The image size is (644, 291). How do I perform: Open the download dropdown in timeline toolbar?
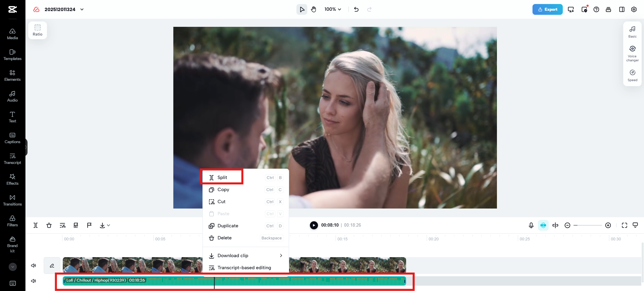pyautogui.click(x=105, y=225)
